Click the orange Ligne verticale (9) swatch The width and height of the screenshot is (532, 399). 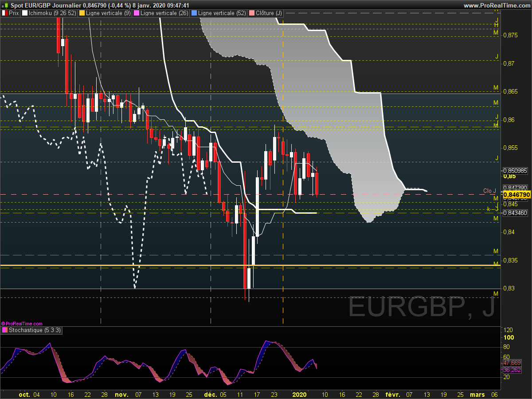tap(82, 13)
